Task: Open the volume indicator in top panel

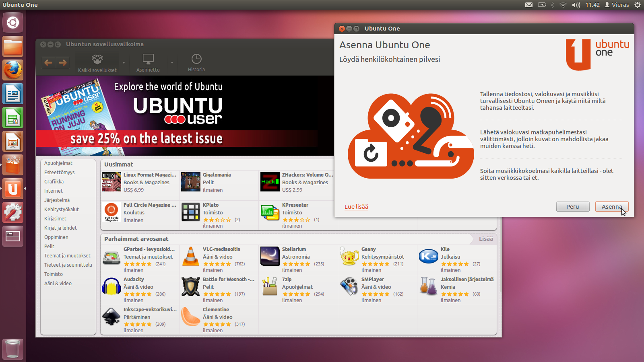Action: pyautogui.click(x=576, y=5)
